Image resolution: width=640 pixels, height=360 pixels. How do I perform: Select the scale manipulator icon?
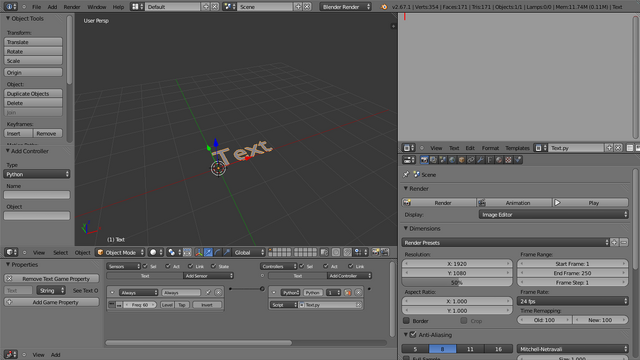(x=227, y=252)
